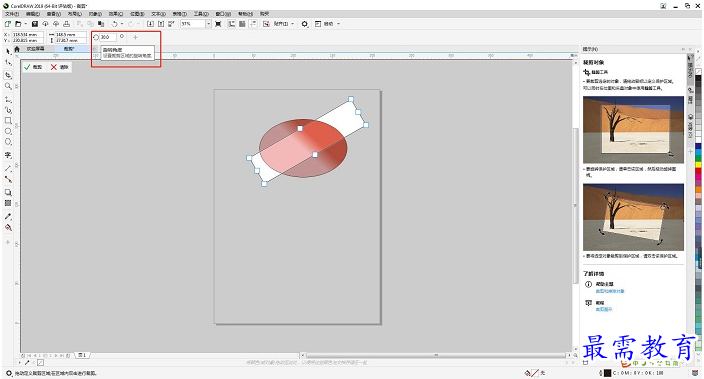Image resolution: width=704 pixels, height=379 pixels.
Task: Click the Page 1 tab at bottom
Action: tap(82, 355)
